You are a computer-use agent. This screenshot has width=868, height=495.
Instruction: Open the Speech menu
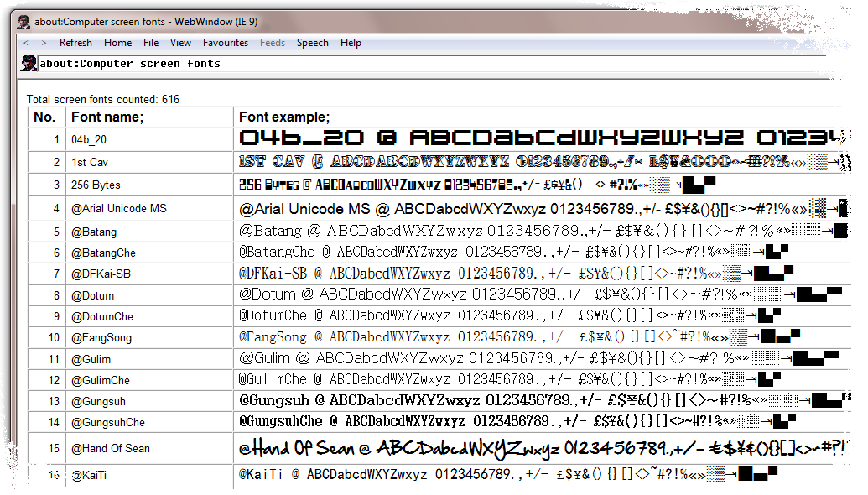tap(312, 42)
